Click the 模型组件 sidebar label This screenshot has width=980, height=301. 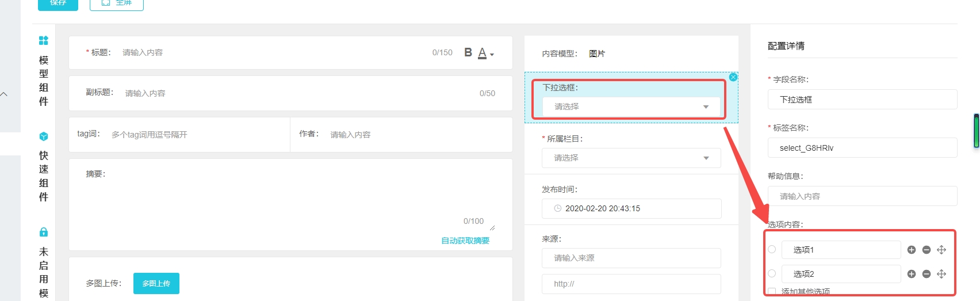[x=44, y=81]
